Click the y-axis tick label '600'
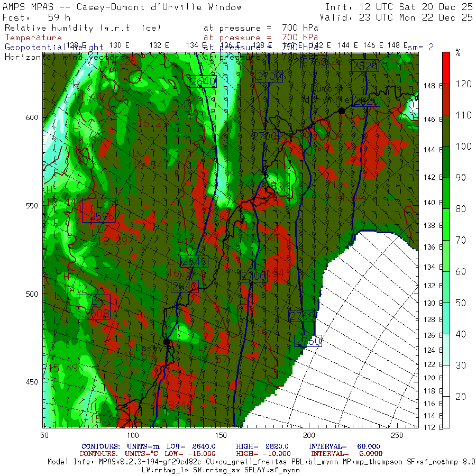 (x=32, y=117)
